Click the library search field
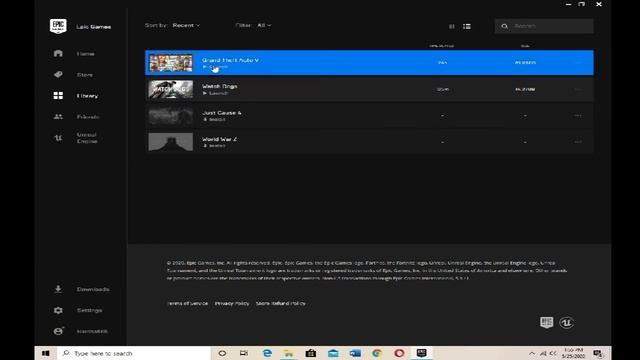 point(544,26)
